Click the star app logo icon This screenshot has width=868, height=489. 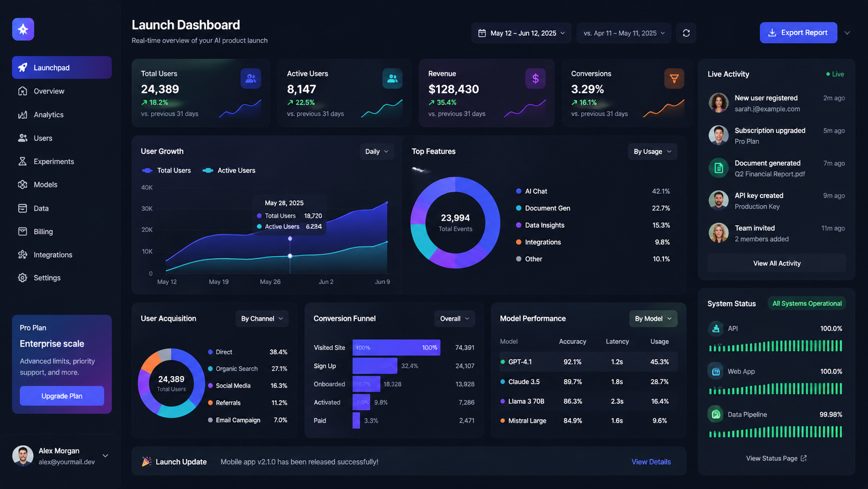coord(23,29)
